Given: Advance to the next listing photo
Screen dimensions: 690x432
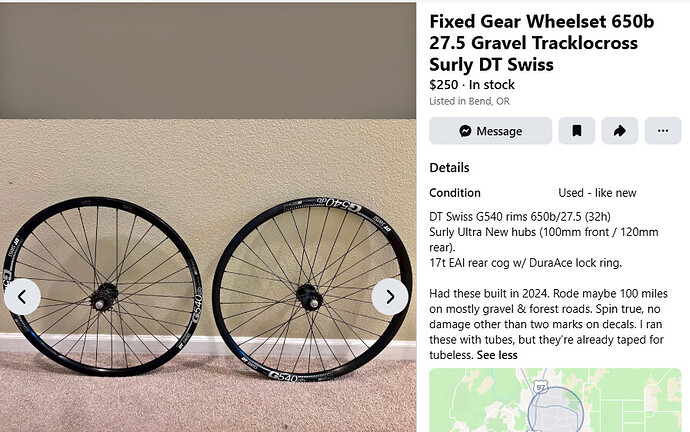Looking at the screenshot, I should pos(390,296).
